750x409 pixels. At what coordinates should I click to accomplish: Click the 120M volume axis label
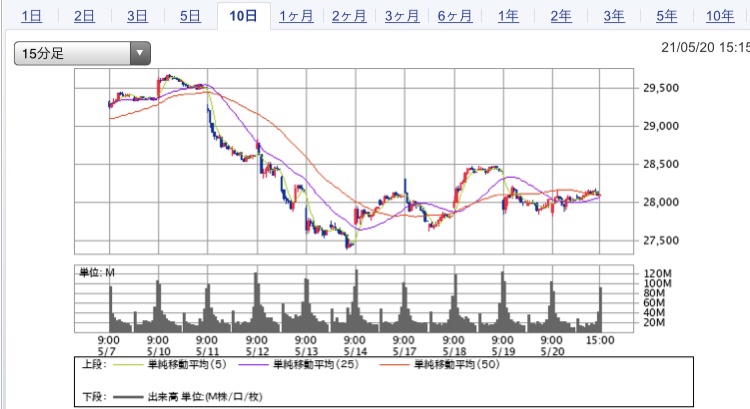[657, 274]
